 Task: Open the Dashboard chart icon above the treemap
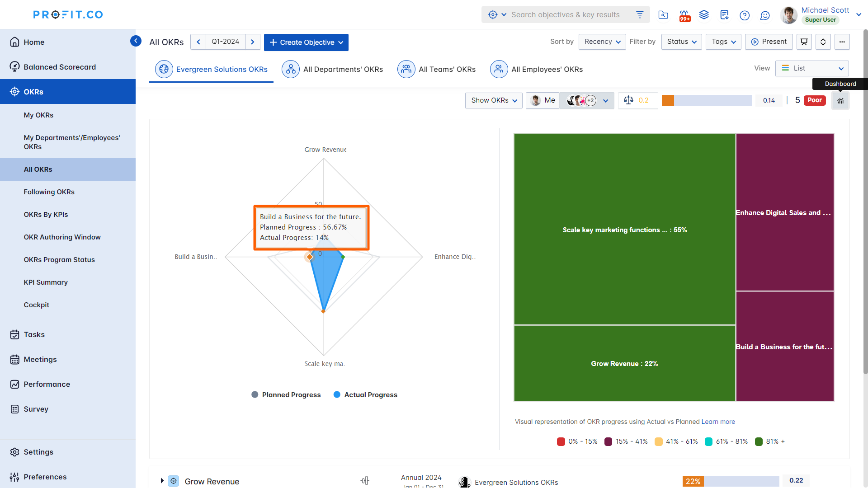[x=840, y=100]
